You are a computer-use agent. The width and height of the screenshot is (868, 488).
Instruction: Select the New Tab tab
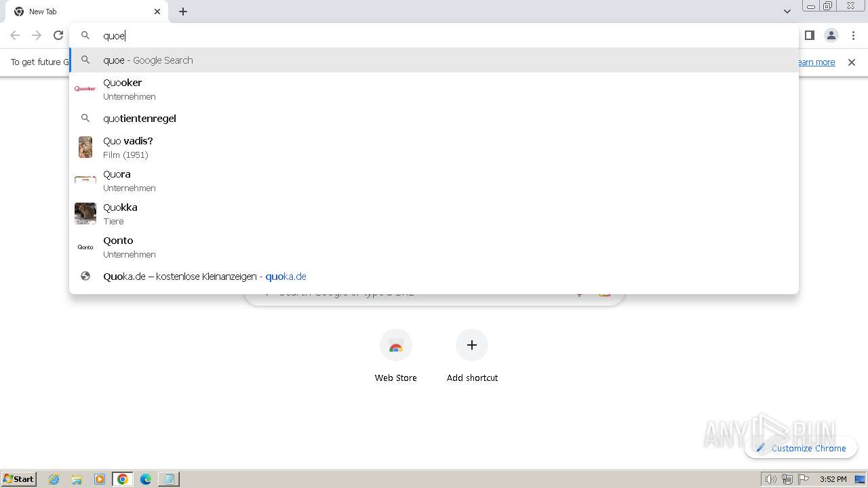[87, 12]
